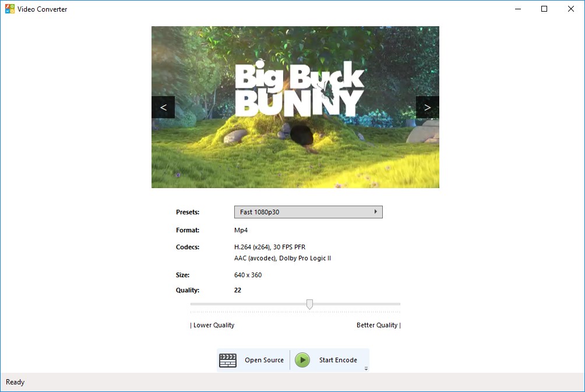
Task: Maximize the Video Converter window
Action: [x=544, y=9]
